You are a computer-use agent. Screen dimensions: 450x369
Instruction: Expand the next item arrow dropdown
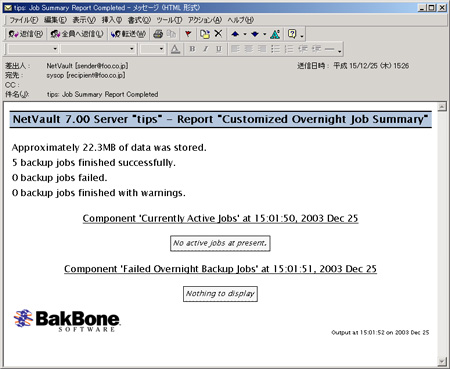264,34
